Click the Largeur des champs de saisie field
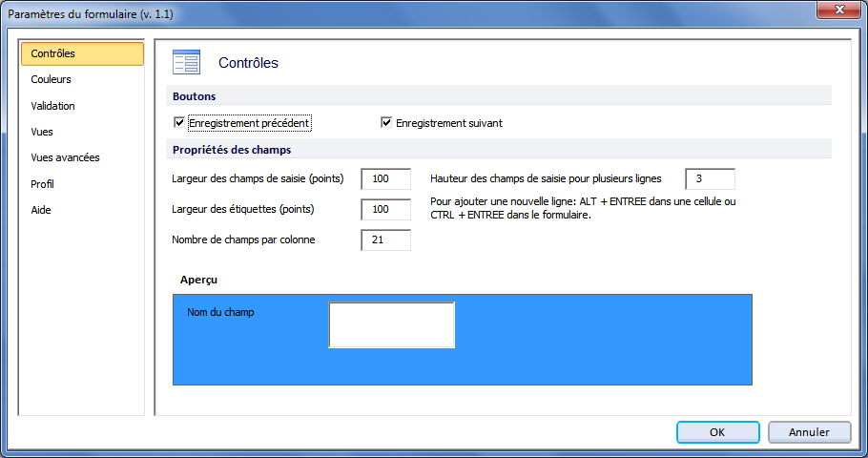This screenshot has height=458, width=868. tap(386, 178)
